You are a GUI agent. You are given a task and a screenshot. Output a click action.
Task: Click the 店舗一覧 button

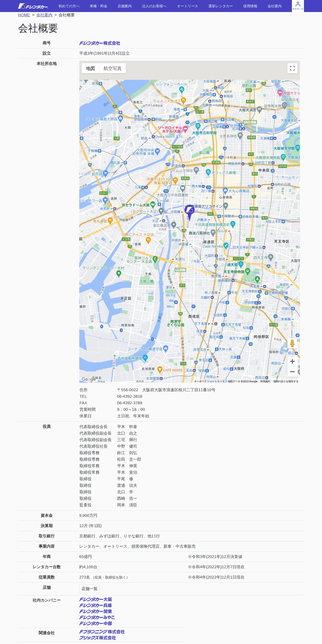pos(90,589)
